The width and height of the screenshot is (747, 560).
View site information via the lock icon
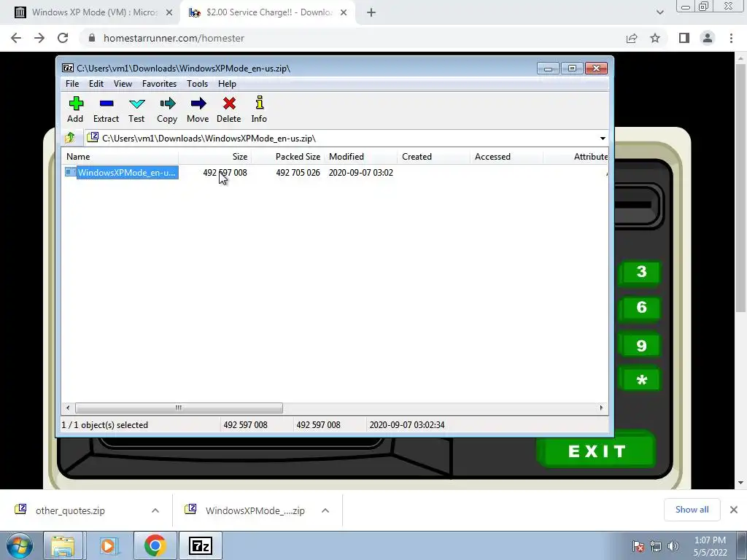tap(92, 38)
